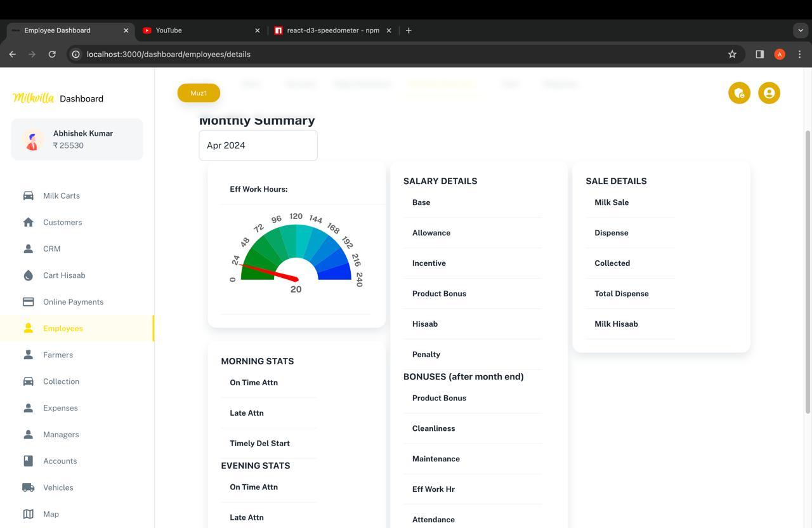Click the CRM person icon
This screenshot has height=528, width=812.
pyautogui.click(x=28, y=249)
